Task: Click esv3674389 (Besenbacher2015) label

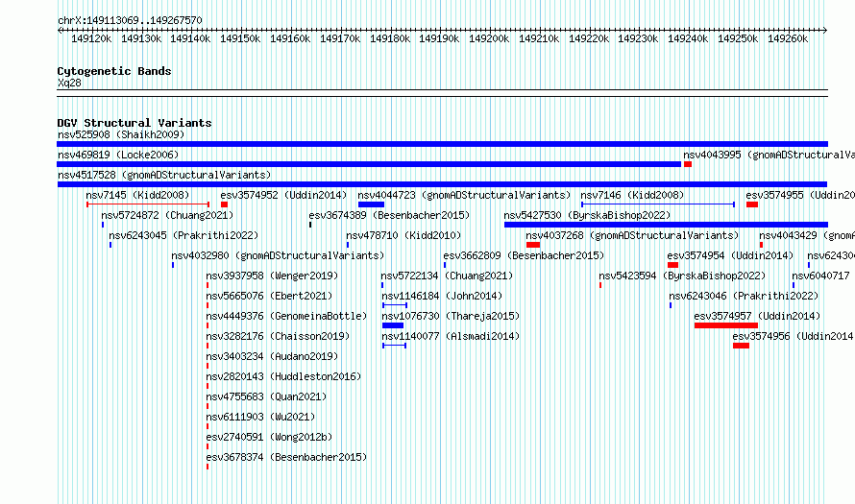Action: (x=389, y=215)
